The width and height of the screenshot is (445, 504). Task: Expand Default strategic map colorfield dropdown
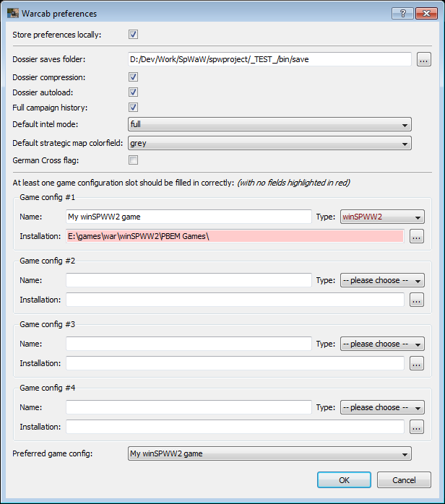(x=269, y=143)
